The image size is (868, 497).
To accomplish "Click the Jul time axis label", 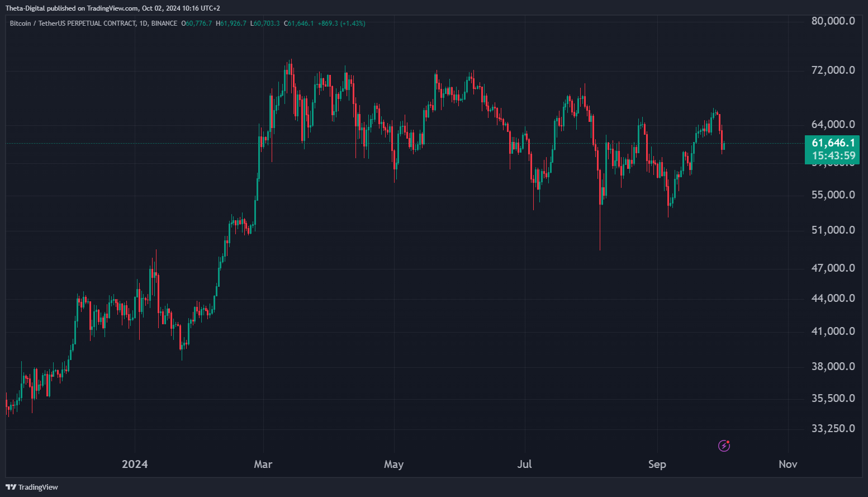I will (x=524, y=464).
